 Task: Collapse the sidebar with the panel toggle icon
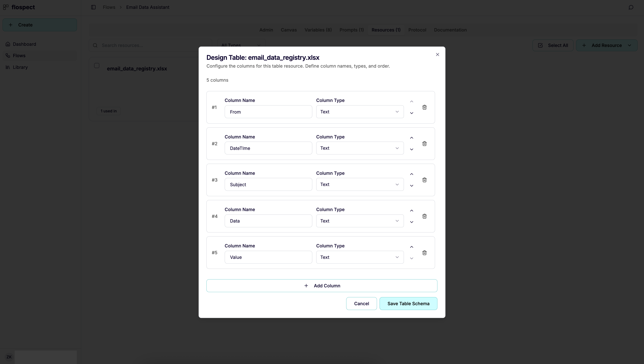pyautogui.click(x=93, y=7)
